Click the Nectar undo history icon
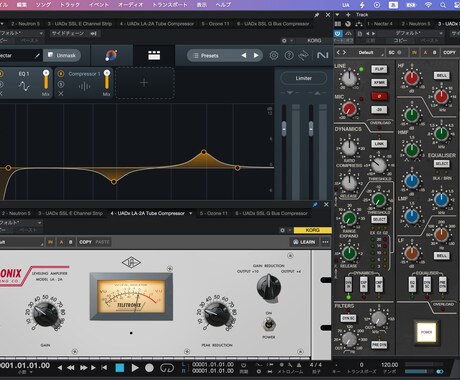The image size is (460, 380). tap(303, 55)
